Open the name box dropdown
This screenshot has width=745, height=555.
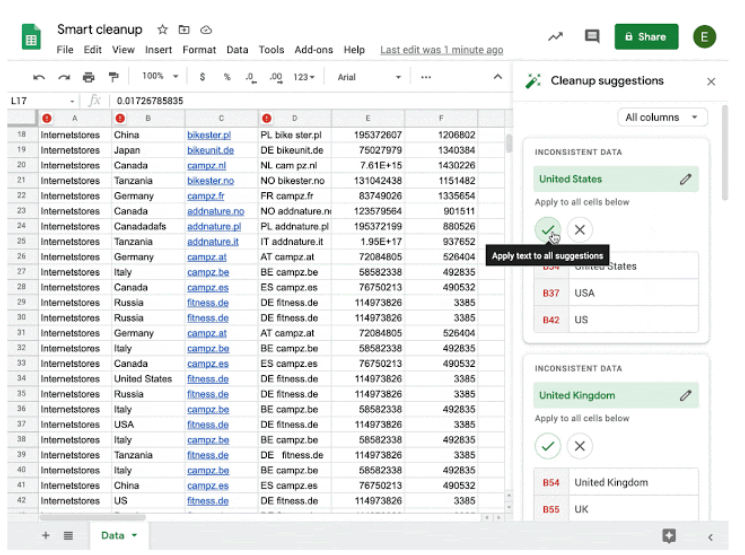pos(72,101)
